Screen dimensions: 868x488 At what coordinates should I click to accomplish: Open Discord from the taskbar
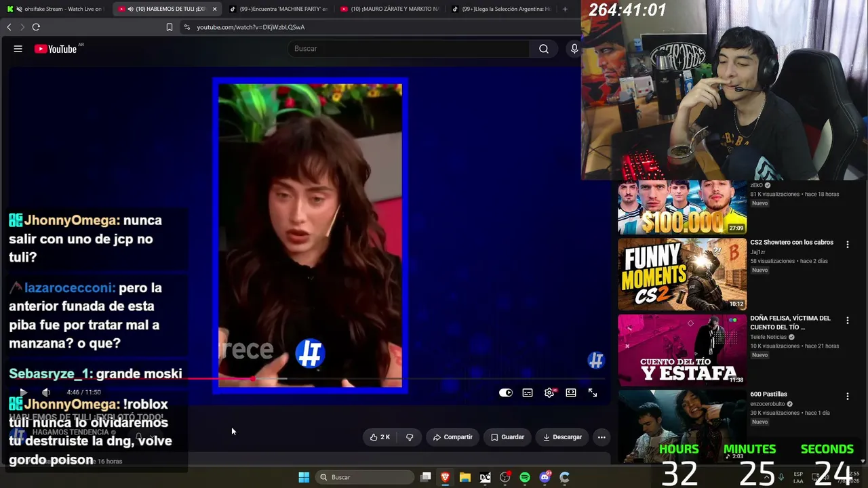[545, 477]
